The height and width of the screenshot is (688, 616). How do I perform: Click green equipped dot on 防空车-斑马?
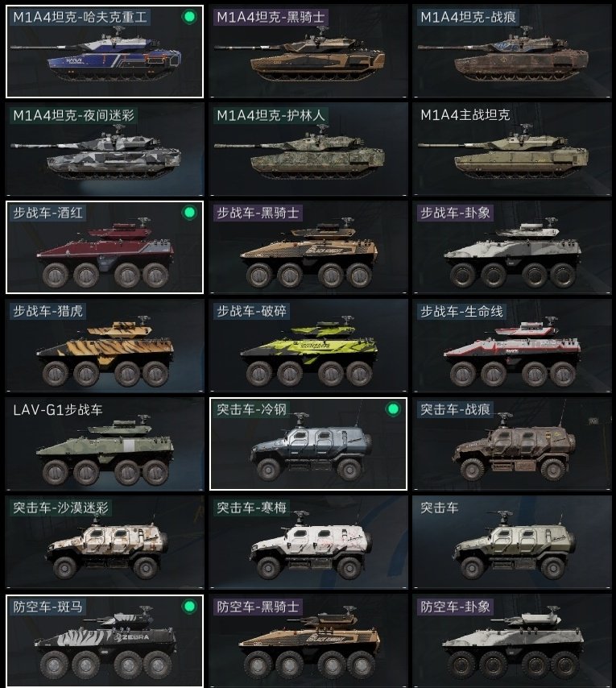(x=189, y=607)
